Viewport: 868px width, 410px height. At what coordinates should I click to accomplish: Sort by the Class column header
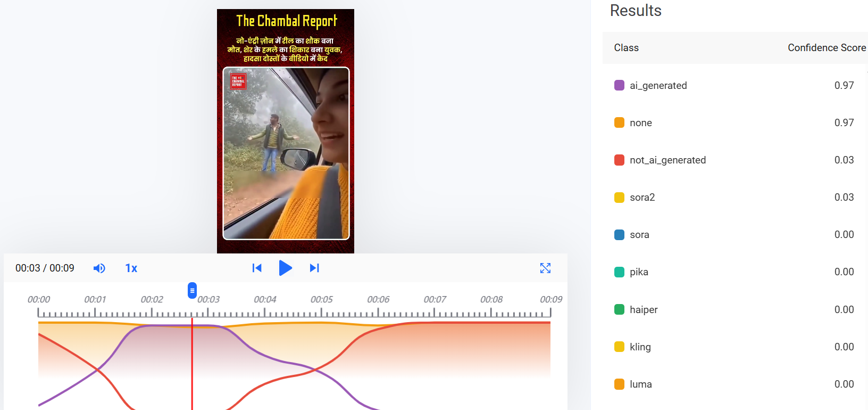(626, 48)
